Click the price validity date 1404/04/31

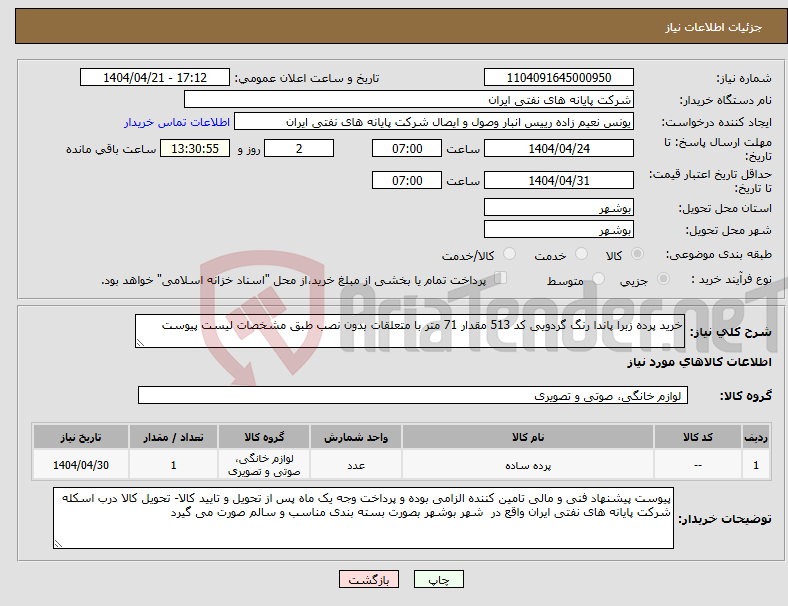(558, 180)
